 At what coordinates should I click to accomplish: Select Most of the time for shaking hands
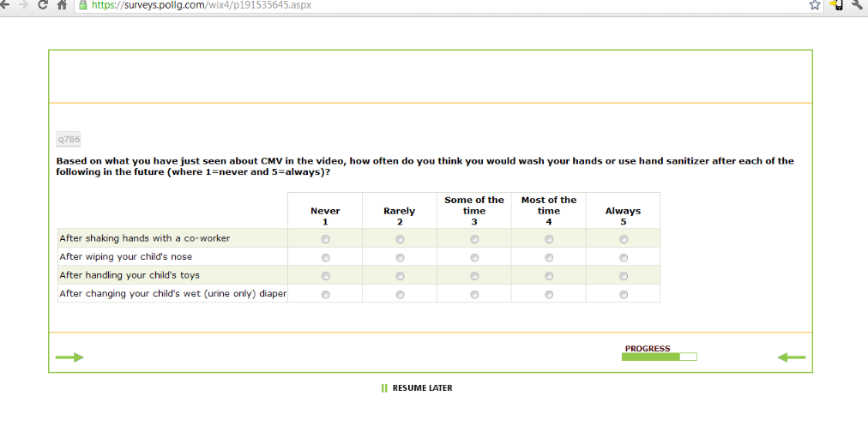(549, 239)
